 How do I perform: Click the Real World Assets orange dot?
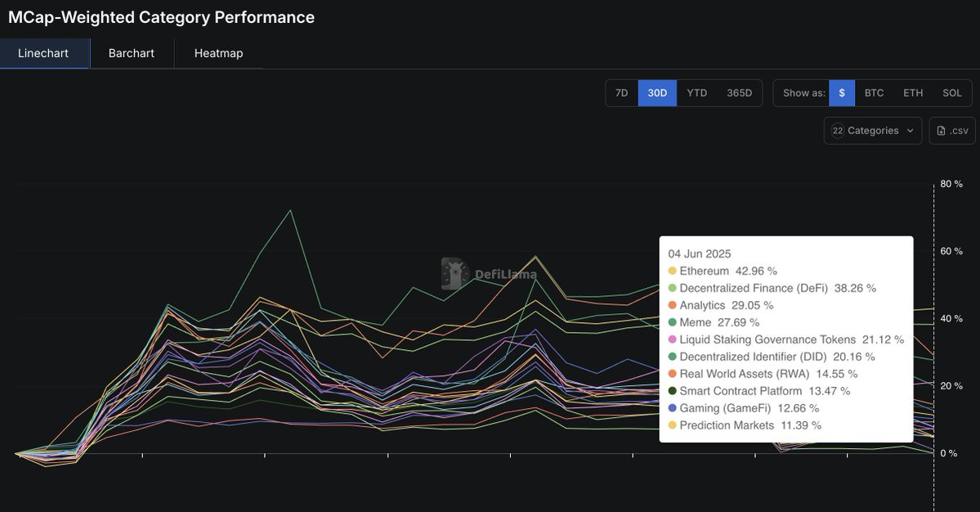pyautogui.click(x=673, y=374)
